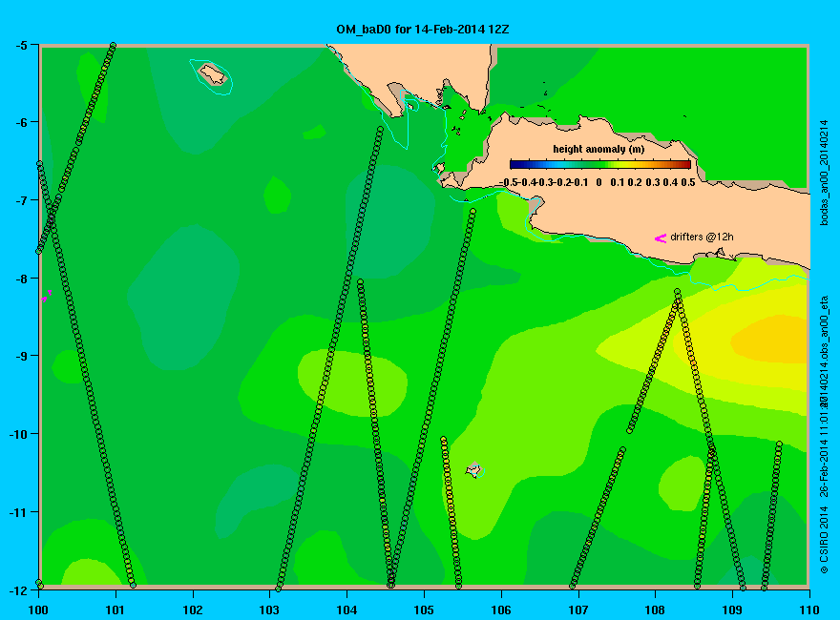This screenshot has height=620, width=840.
Task: Click longitude axis label 109
Action: [732, 610]
